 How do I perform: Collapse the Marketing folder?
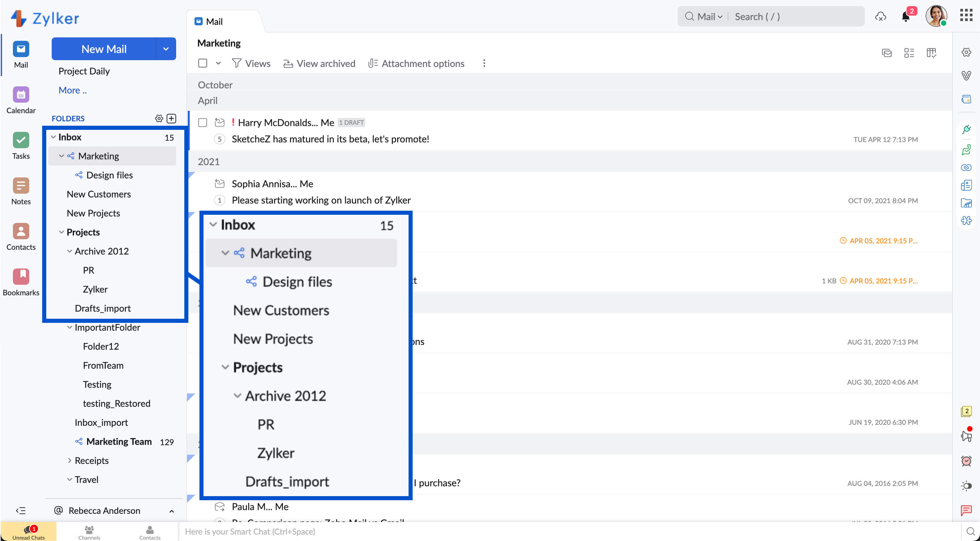pos(61,156)
